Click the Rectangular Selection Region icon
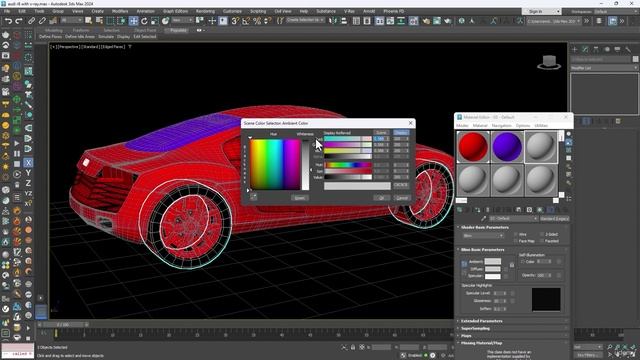Image resolution: width=640 pixels, height=360 pixels. coord(110,21)
